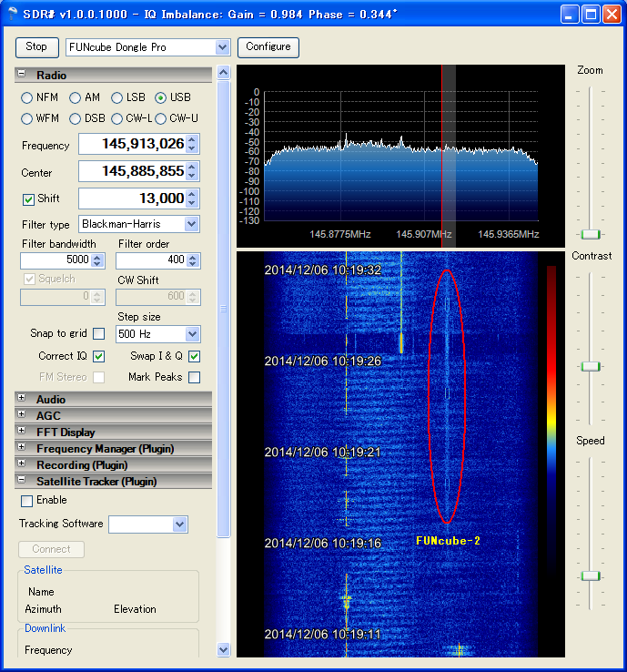The width and height of the screenshot is (627, 672).
Task: Increase Filter order with up arrow
Action: click(x=193, y=257)
